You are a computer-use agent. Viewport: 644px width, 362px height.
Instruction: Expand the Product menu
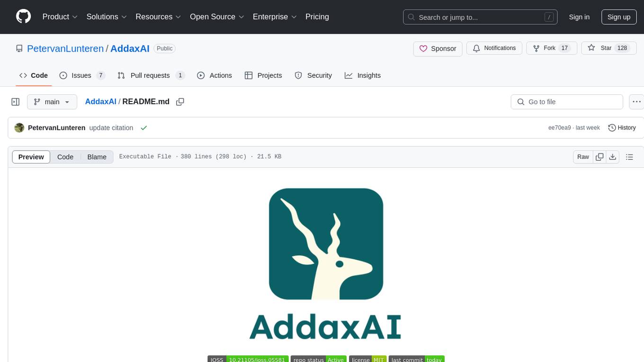coord(60,17)
